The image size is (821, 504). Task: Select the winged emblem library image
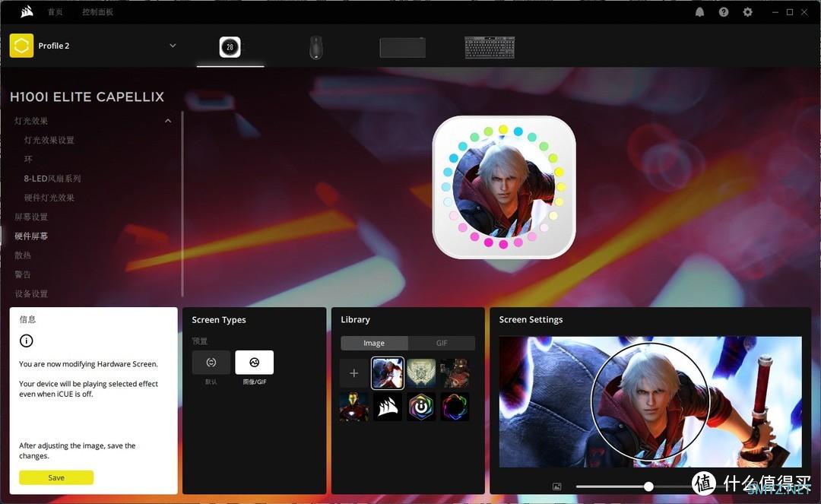(421, 373)
